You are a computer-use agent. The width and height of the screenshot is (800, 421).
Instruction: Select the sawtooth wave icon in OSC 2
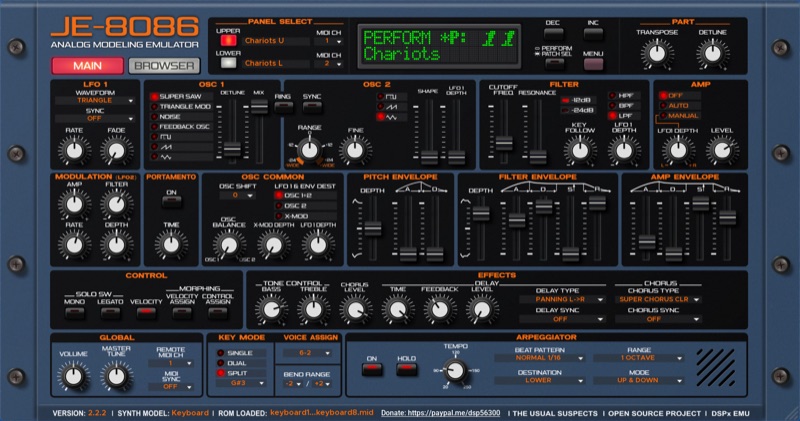(x=392, y=107)
